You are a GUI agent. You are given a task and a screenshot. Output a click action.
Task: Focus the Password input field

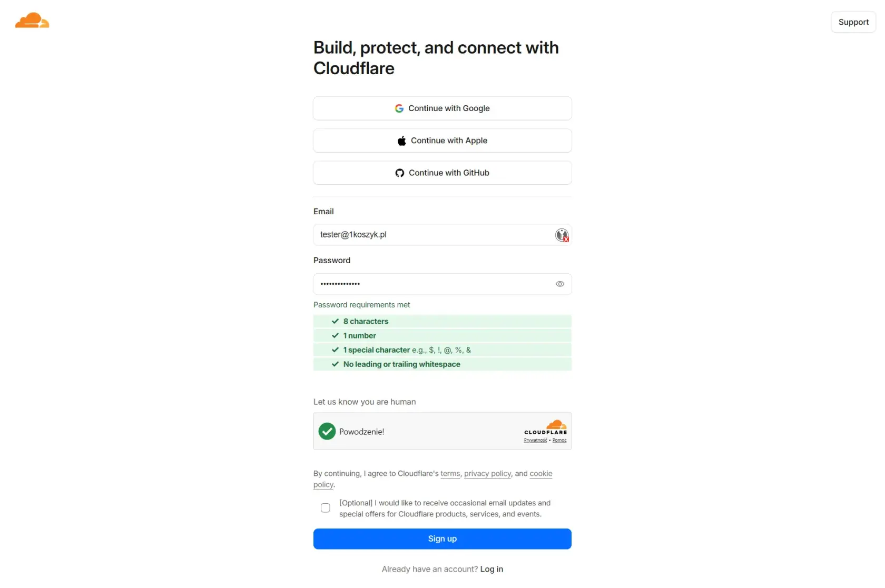[x=432, y=284]
